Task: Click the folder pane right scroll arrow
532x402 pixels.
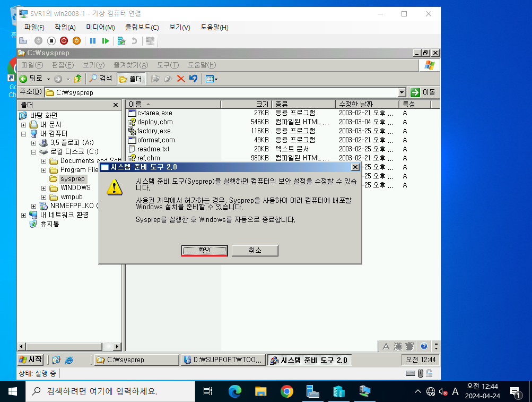Action: tap(117, 347)
